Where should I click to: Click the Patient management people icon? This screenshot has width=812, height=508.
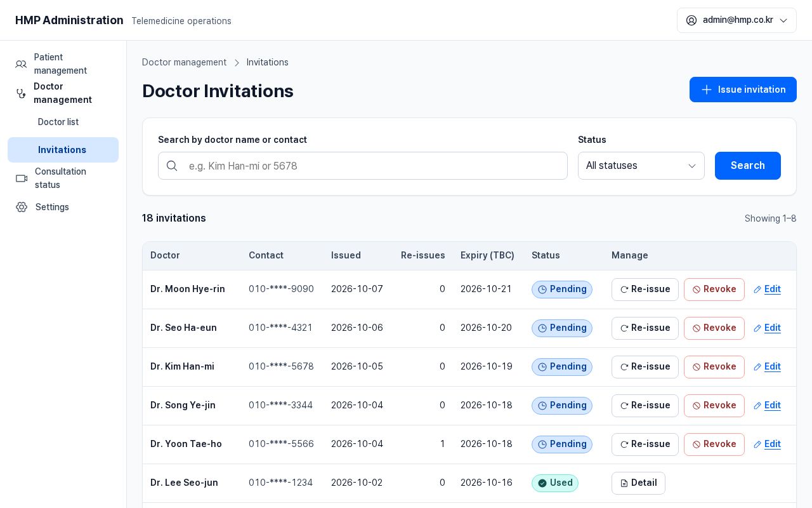(x=21, y=64)
